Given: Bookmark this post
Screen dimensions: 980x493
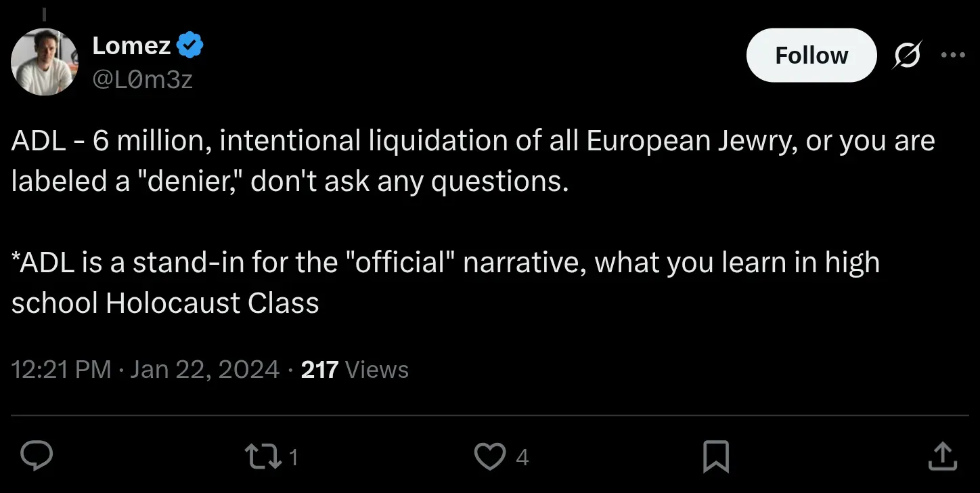Looking at the screenshot, I should click(x=715, y=457).
